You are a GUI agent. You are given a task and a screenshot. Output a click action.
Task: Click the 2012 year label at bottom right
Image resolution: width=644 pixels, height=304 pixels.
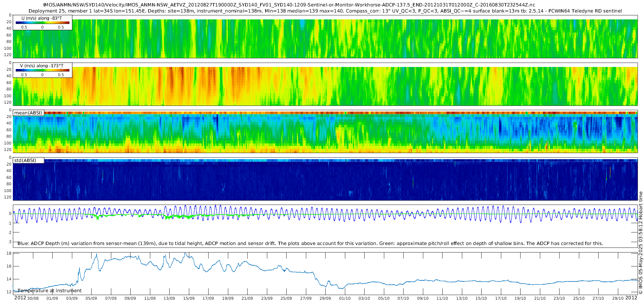[631, 298]
